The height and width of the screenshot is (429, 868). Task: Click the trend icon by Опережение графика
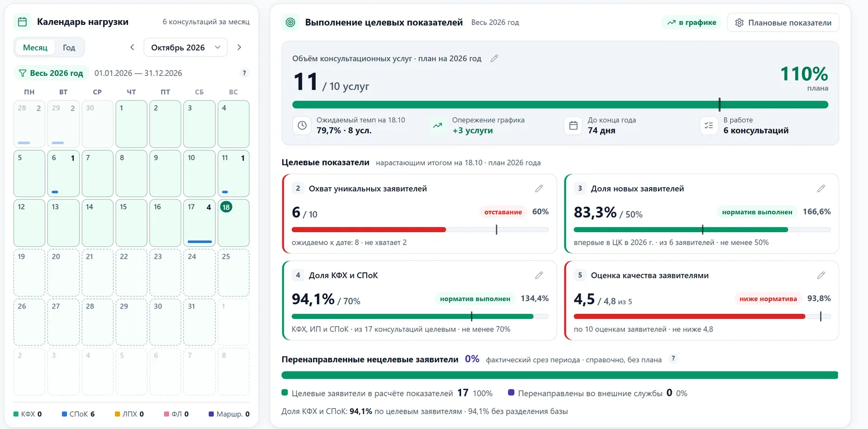[437, 125]
